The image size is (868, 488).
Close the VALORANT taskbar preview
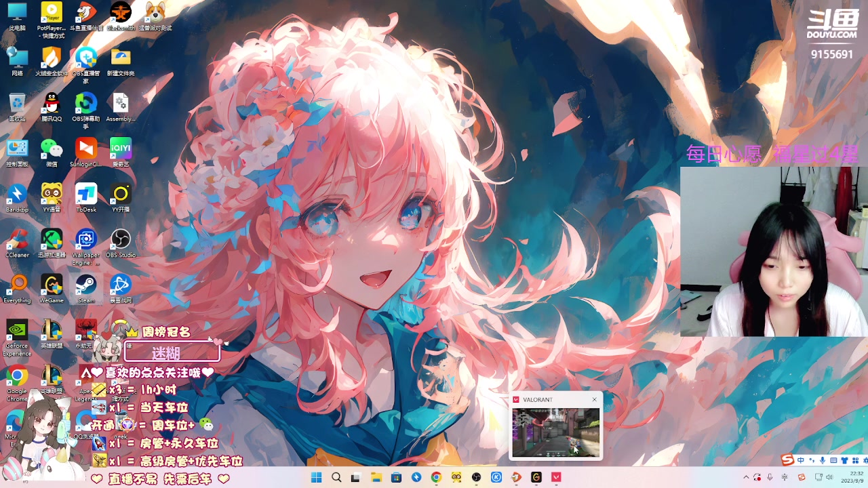tap(595, 399)
